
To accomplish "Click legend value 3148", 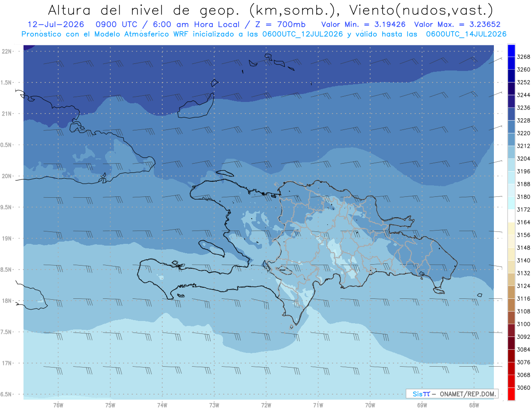I will click(x=524, y=248).
